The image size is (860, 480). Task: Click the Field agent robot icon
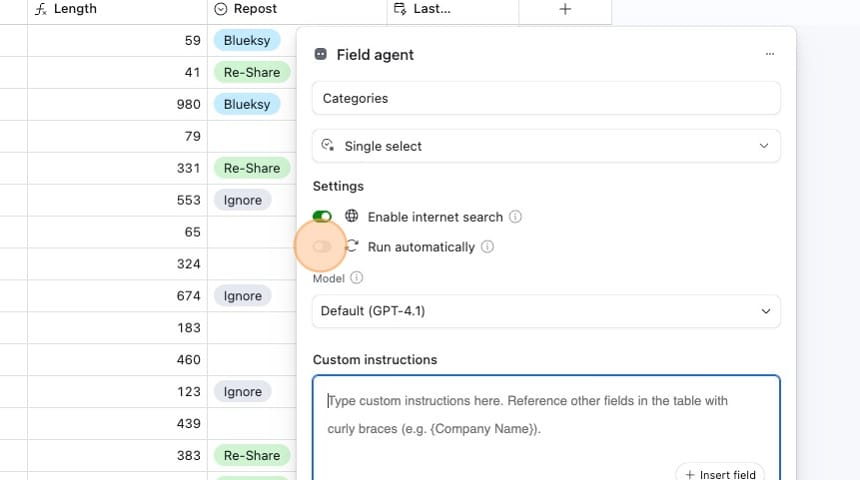[321, 55]
